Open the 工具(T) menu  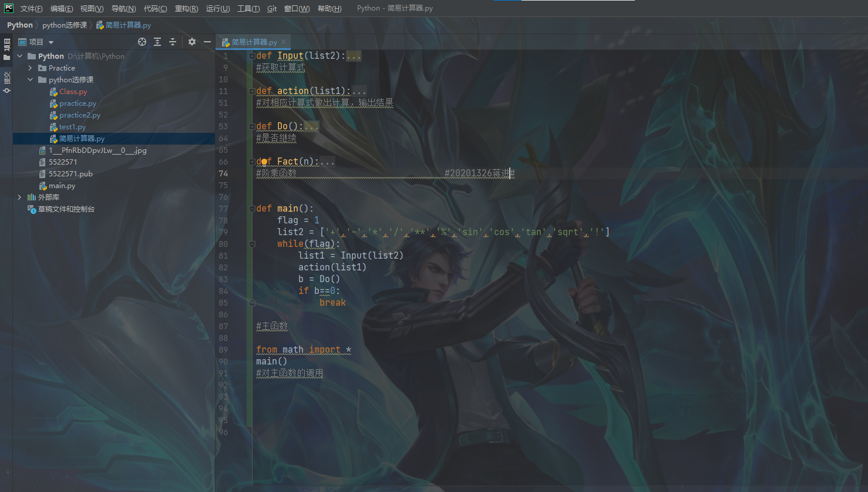(x=248, y=9)
